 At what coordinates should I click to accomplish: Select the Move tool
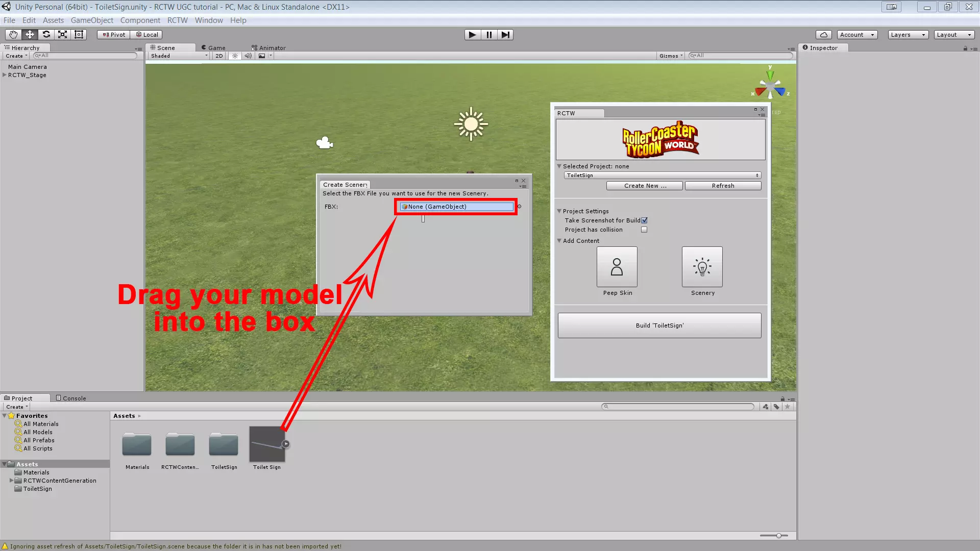click(x=30, y=35)
